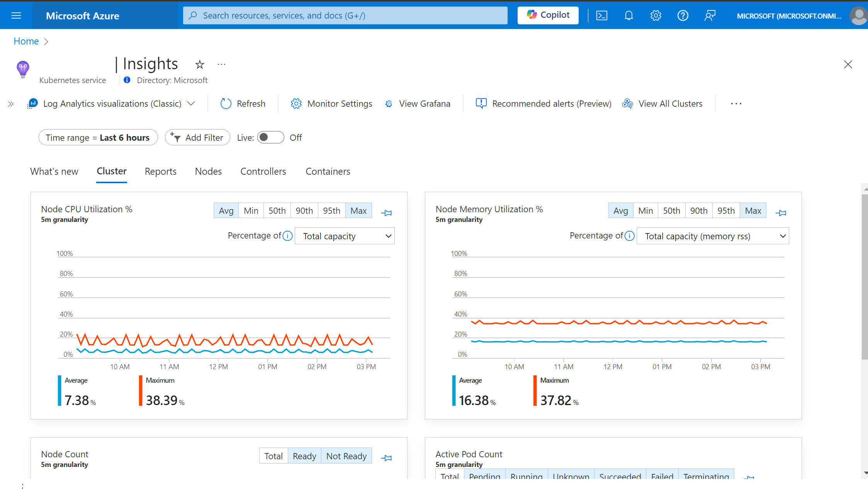Viewport: 868px width, 489px height.
Task: Click the Kubernetes service icon
Action: 22,68
